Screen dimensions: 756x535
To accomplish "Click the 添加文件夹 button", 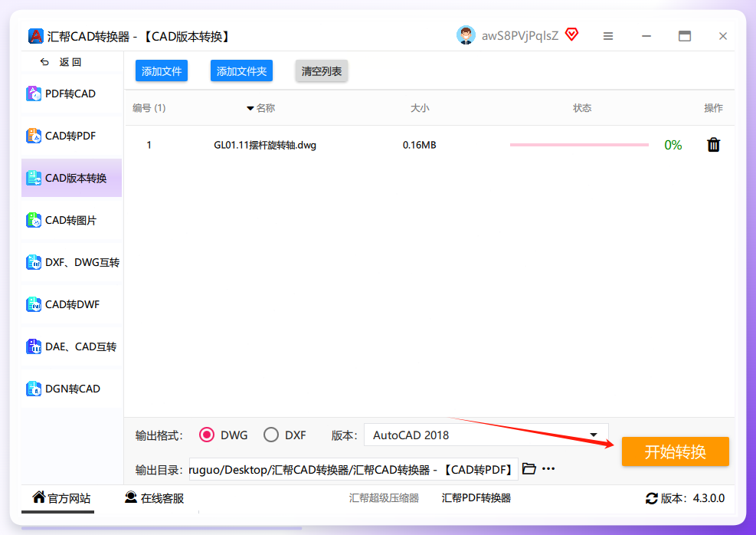I will click(x=241, y=71).
